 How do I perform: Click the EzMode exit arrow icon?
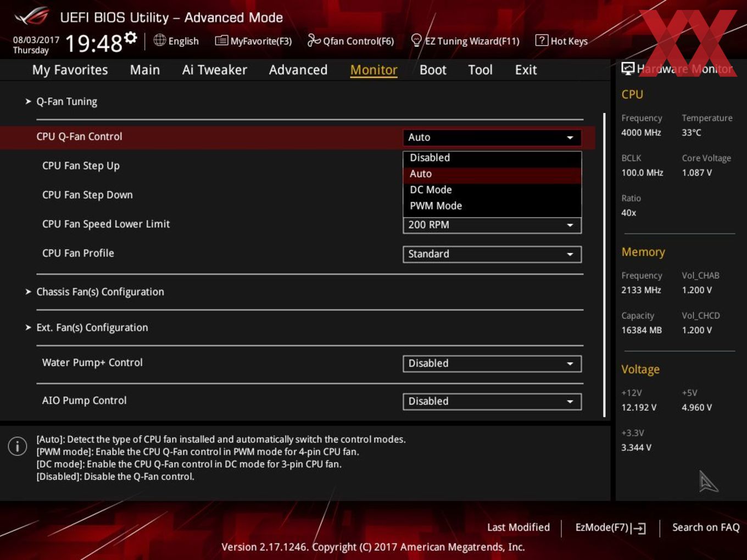click(x=638, y=528)
